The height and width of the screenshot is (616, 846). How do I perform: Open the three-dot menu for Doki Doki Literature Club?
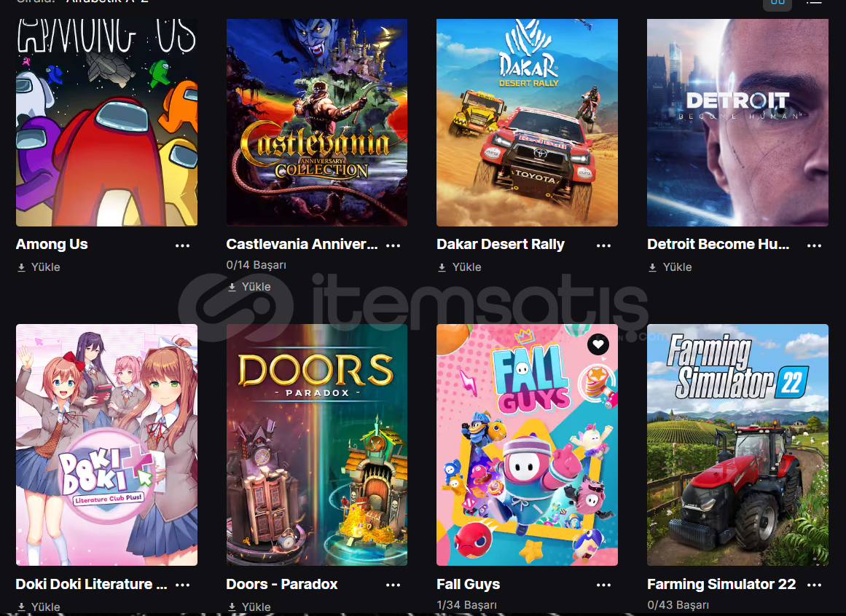tap(182, 585)
